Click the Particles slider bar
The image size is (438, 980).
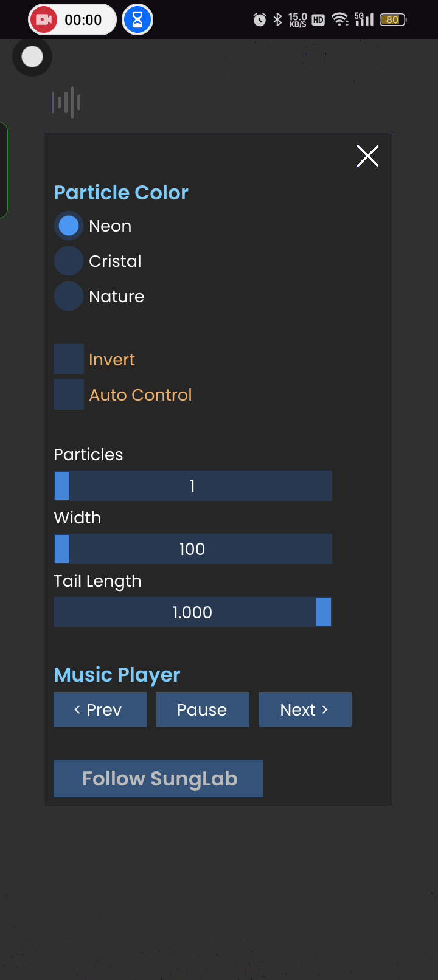[x=193, y=486]
